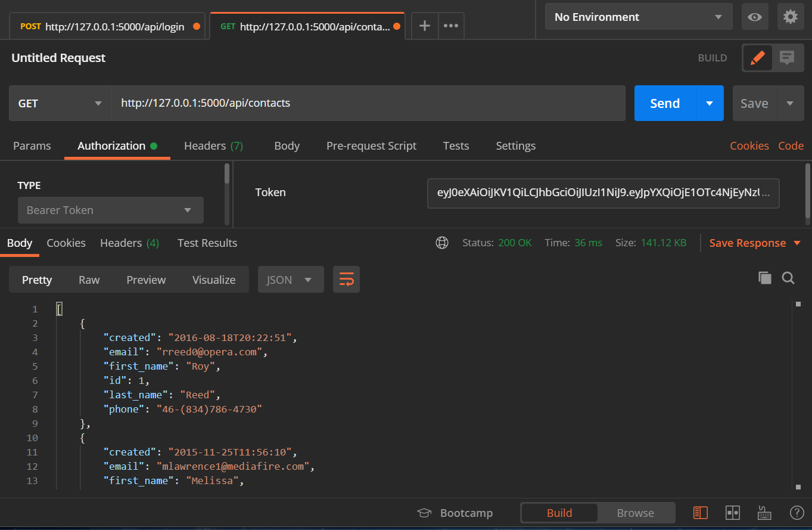Screen dimensions: 812x530
Task: Open Cookies link on the right
Action: click(x=749, y=145)
